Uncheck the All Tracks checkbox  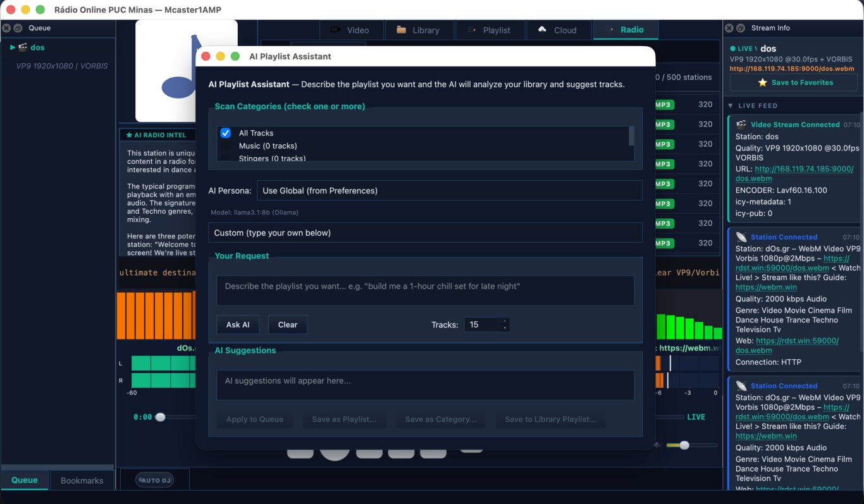click(x=225, y=133)
